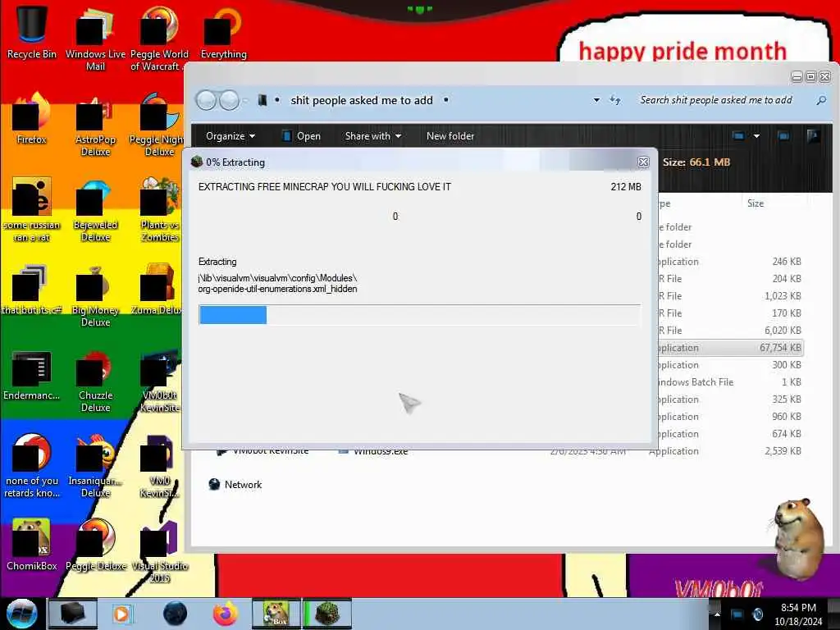The height and width of the screenshot is (630, 840).
Task: Open the explorer folder taskbar button
Action: [x=73, y=614]
